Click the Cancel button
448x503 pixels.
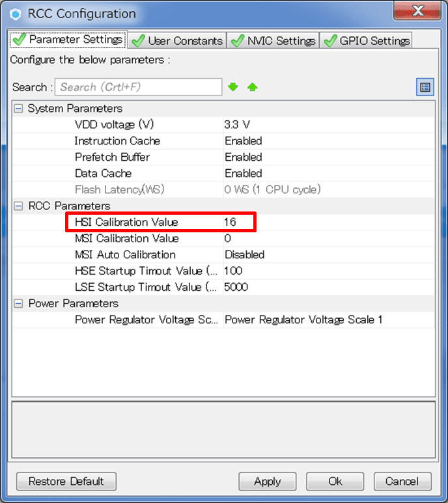point(402,482)
